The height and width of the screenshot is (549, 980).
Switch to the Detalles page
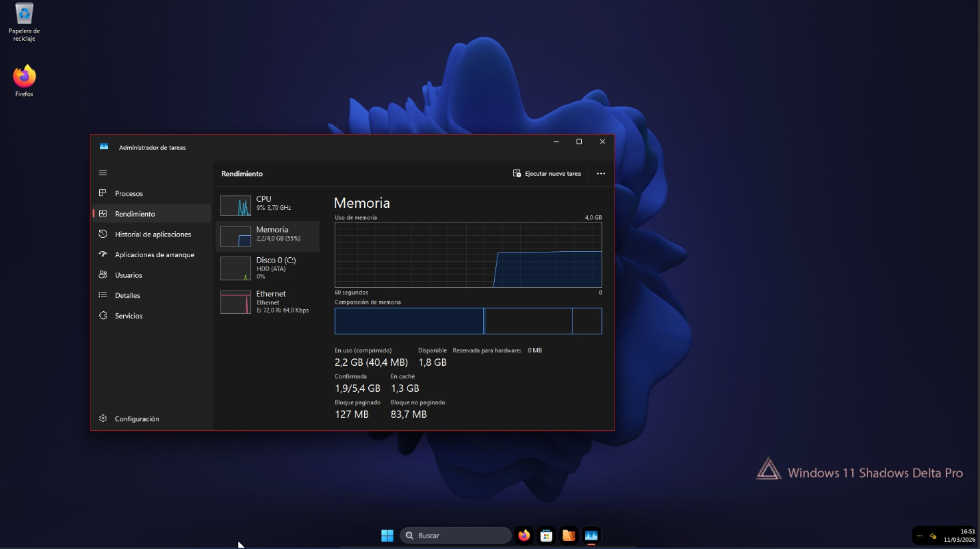tap(152, 295)
